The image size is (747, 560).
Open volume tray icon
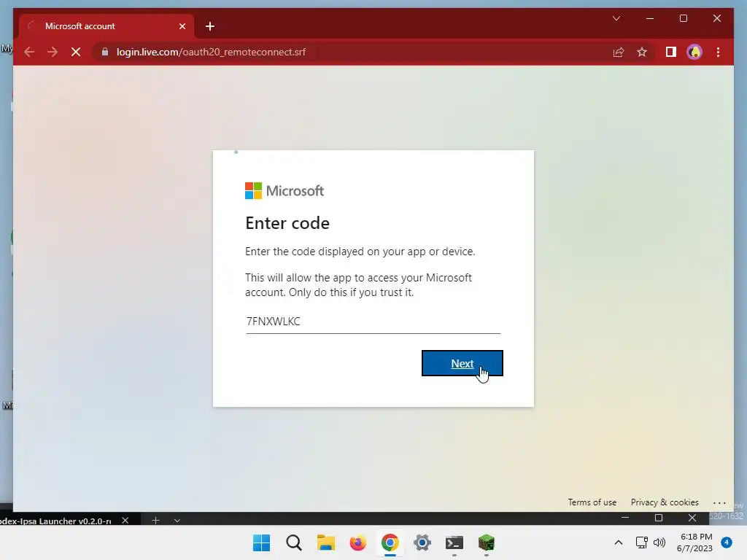(659, 542)
